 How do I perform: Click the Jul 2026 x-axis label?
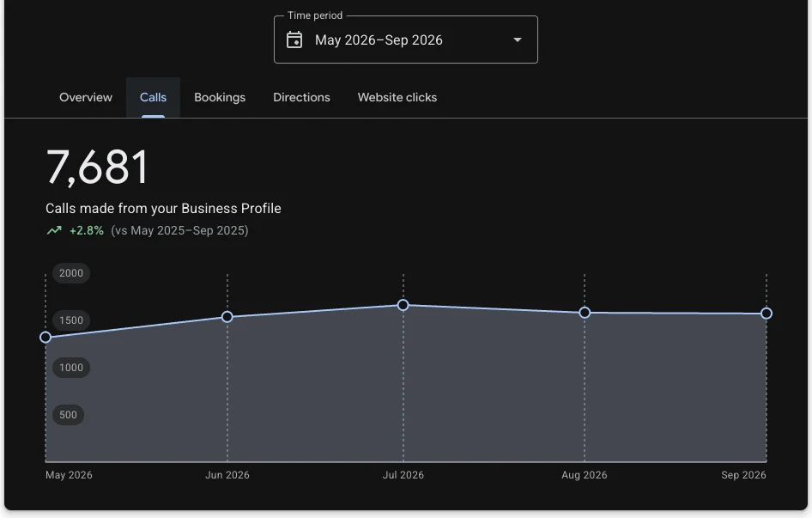[403, 475]
